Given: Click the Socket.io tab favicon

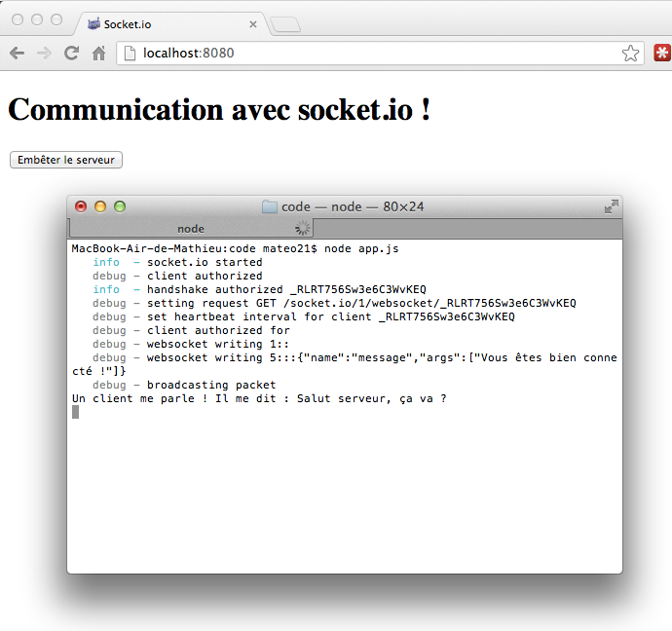Looking at the screenshot, I should point(93,24).
